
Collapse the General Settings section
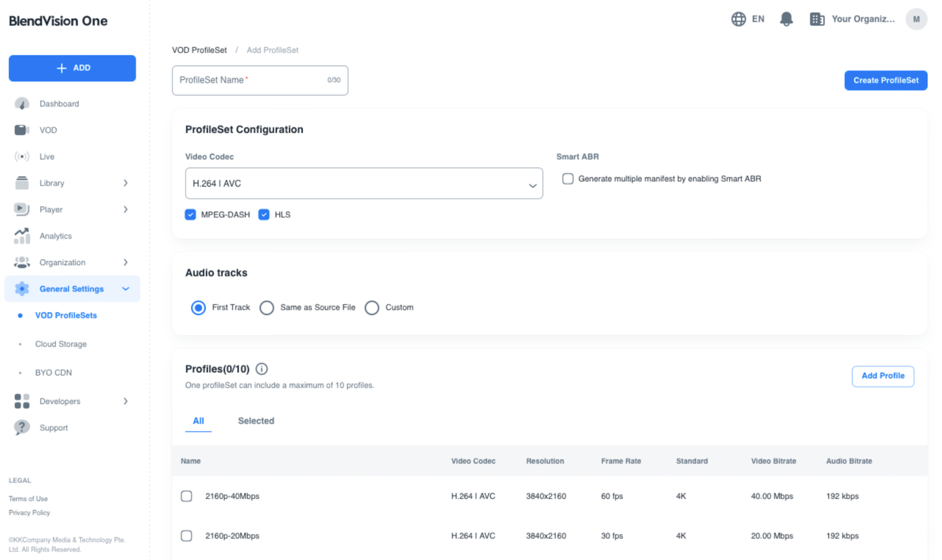pos(125,289)
